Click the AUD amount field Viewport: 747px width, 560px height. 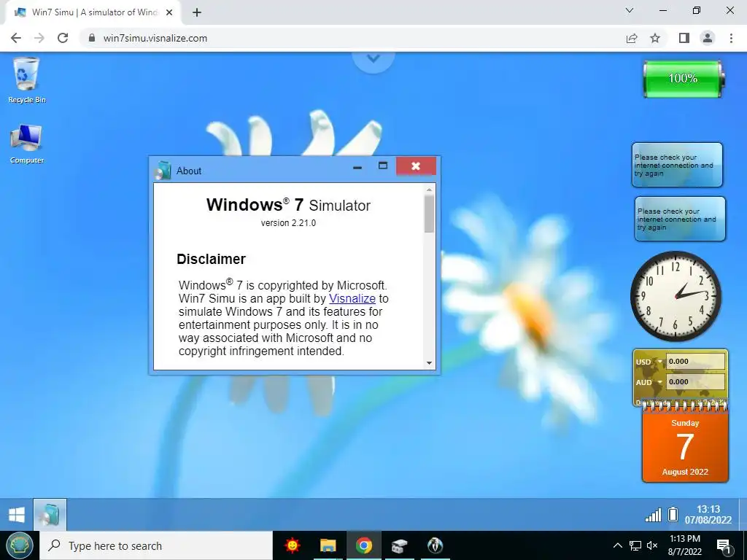[x=695, y=382]
